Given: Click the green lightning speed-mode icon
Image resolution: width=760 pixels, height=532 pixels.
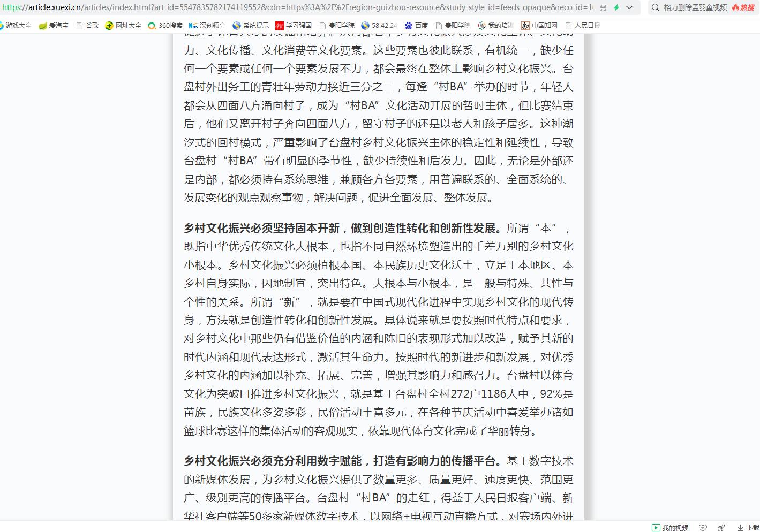Looking at the screenshot, I should coord(616,7).
